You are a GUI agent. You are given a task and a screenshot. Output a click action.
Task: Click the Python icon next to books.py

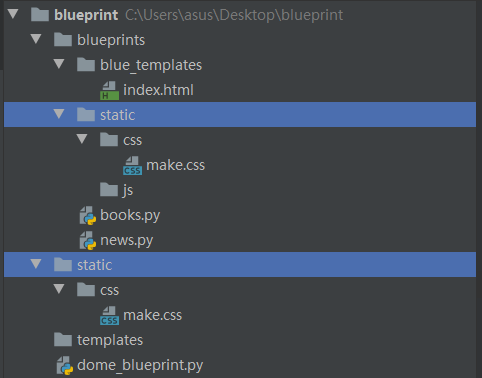[x=88, y=216]
